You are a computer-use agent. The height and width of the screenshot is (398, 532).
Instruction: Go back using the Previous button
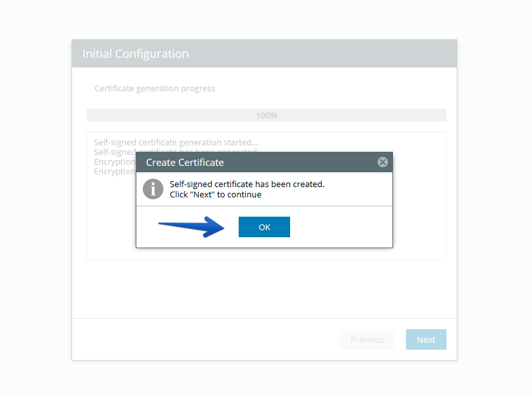click(367, 339)
